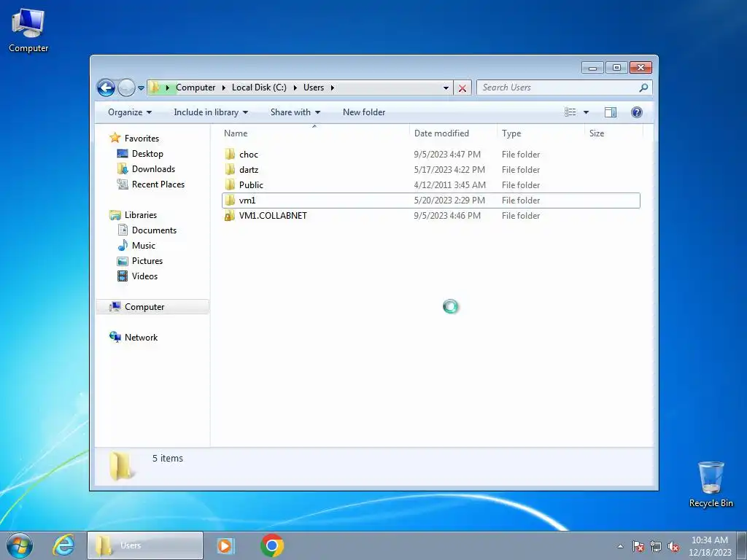Select Computer desktop icon
This screenshot has height=560, width=747.
pyautogui.click(x=28, y=29)
